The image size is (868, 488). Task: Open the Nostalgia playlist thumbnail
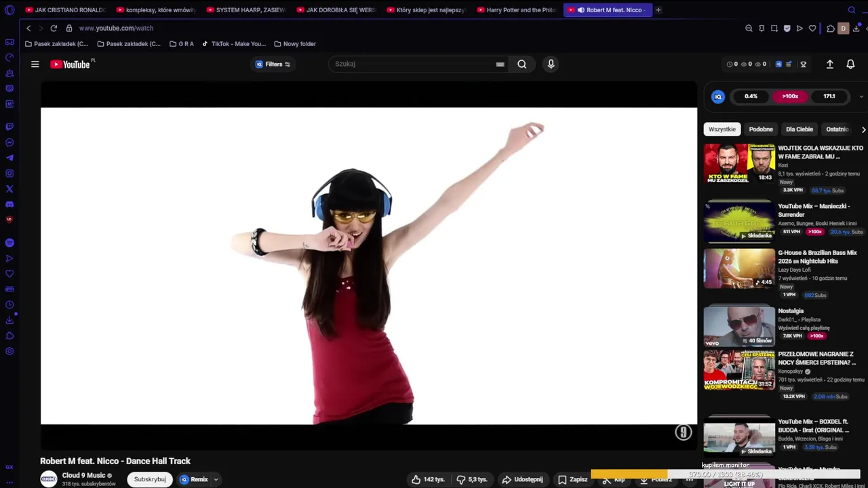point(739,327)
